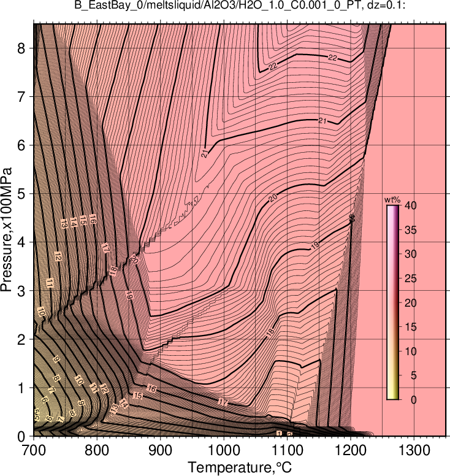Click pressure axis tick label 4
Screen dimensions: 450x476
click(x=21, y=242)
